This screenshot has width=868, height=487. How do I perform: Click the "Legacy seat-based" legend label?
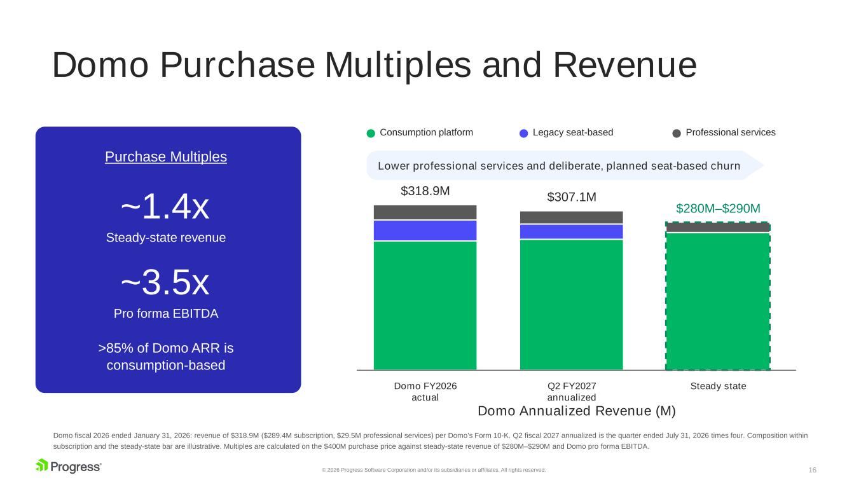coord(573,132)
